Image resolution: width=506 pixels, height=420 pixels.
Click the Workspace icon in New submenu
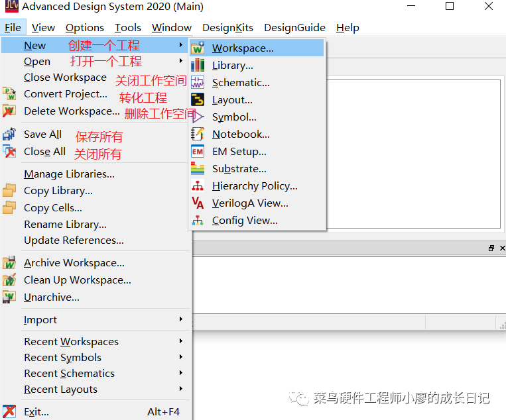198,48
